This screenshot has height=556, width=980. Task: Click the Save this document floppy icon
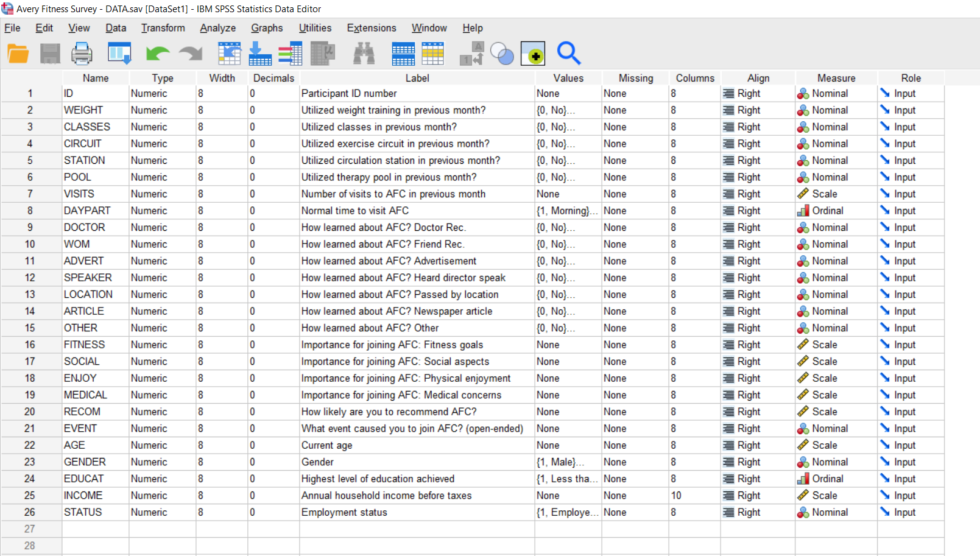coord(50,54)
